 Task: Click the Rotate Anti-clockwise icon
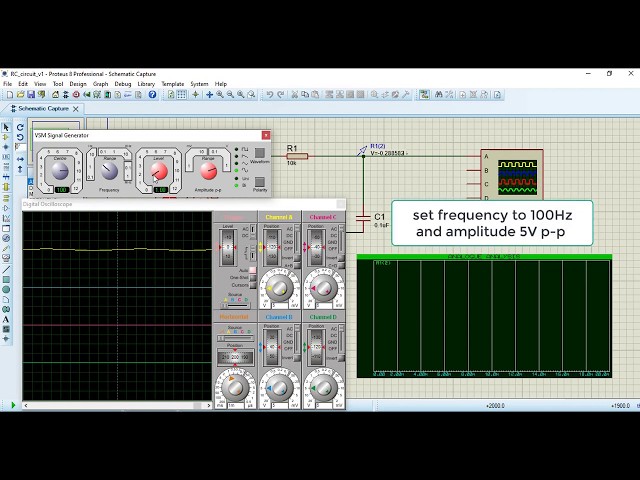[x=20, y=138]
